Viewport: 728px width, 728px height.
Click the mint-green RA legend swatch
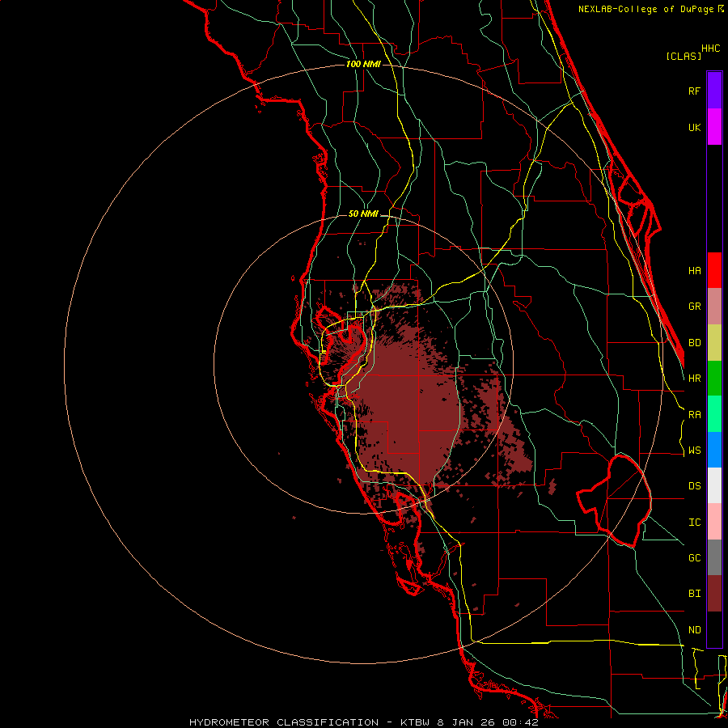click(714, 414)
